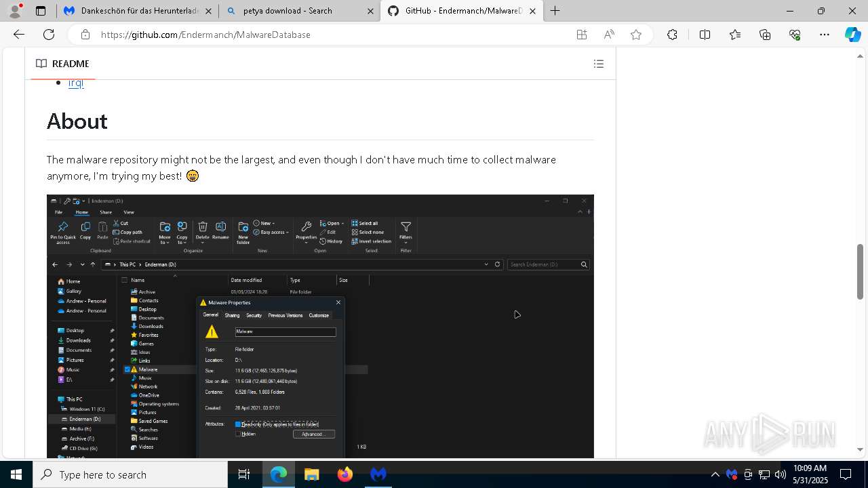Click the taskbar search box
868x488 pixels.
[130, 474]
